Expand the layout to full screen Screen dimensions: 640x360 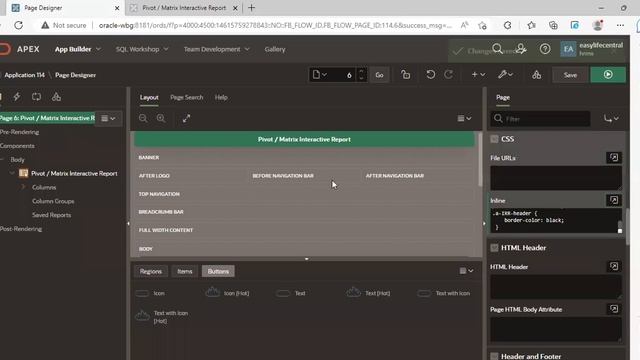point(187,118)
